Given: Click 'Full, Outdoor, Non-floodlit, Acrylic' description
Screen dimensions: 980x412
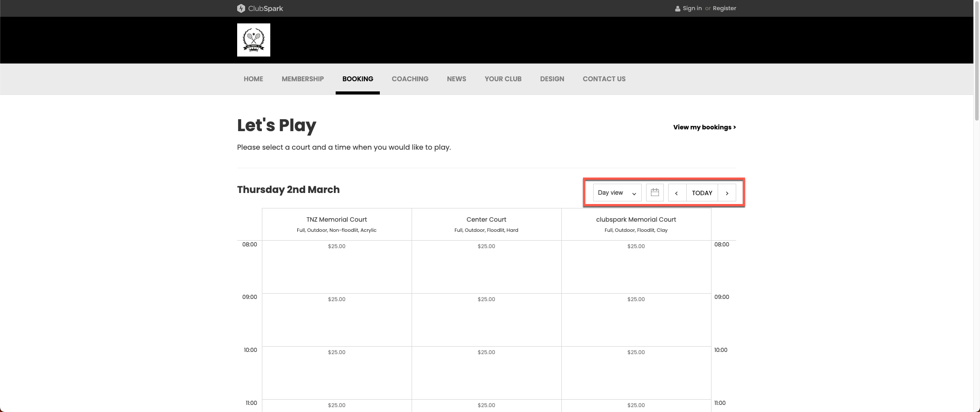Looking at the screenshot, I should [337, 230].
